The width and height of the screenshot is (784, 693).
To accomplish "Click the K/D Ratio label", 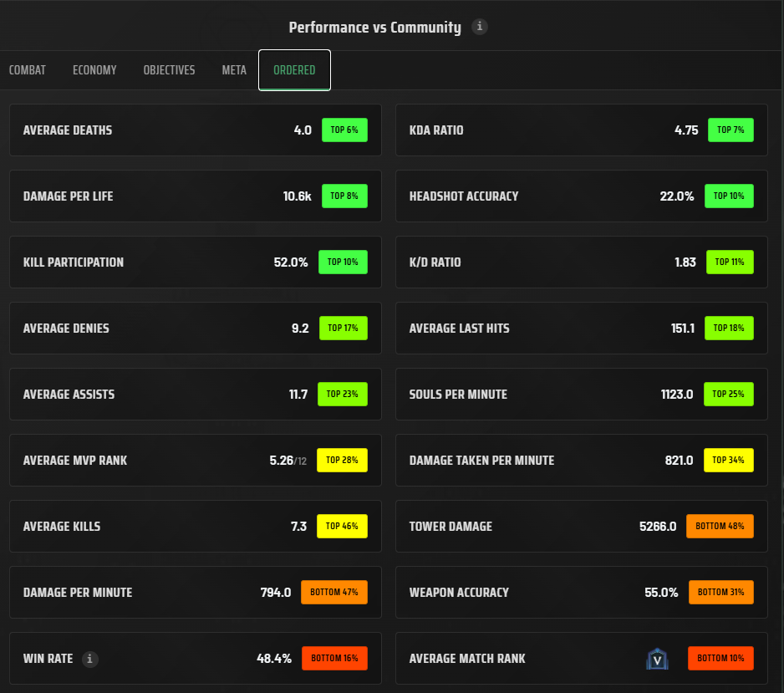I will pos(435,262).
